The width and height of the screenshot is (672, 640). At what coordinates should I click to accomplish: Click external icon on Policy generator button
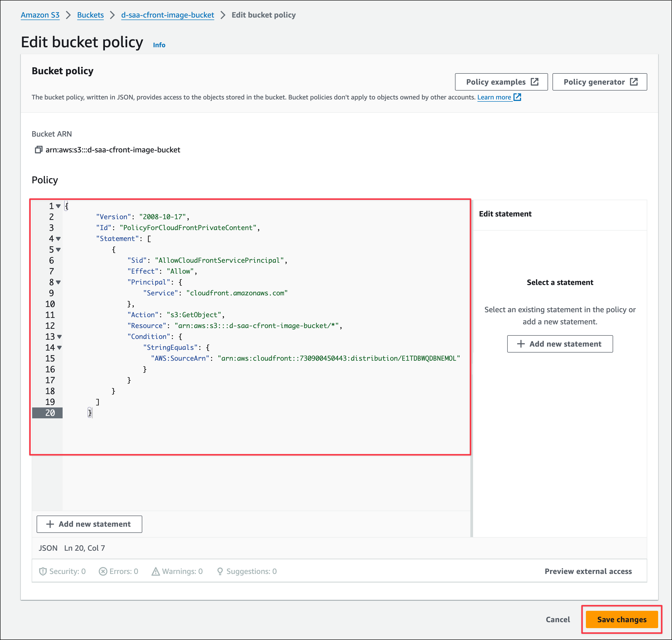634,82
